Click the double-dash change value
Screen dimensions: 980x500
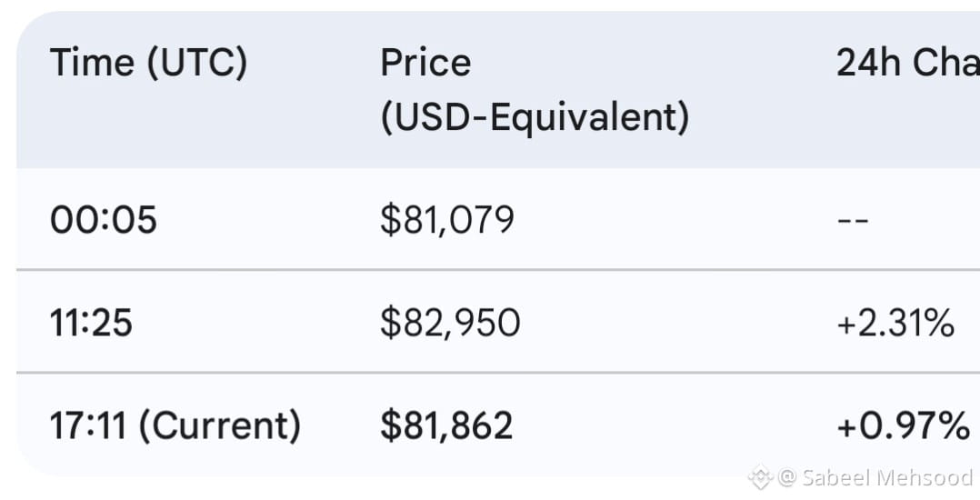[853, 220]
